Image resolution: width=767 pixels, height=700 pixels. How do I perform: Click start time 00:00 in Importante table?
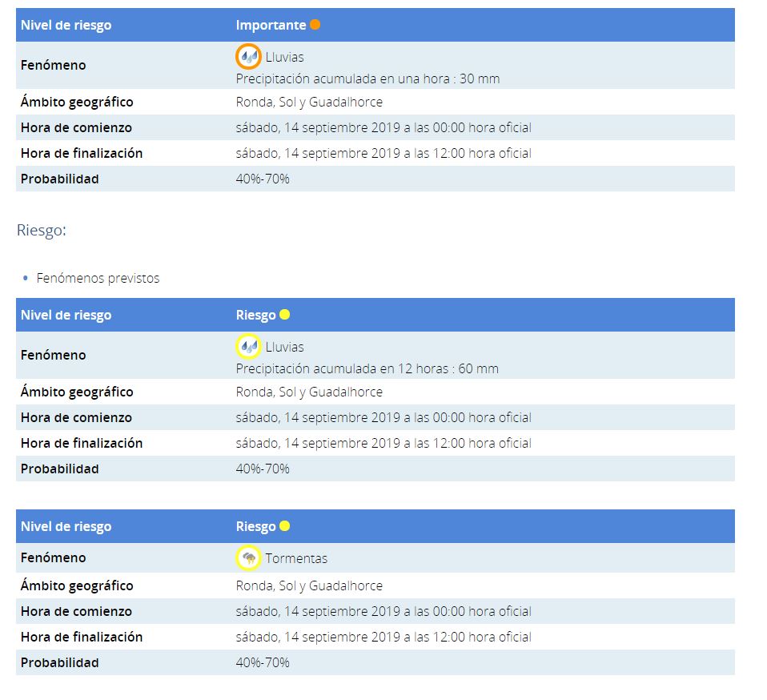383,127
